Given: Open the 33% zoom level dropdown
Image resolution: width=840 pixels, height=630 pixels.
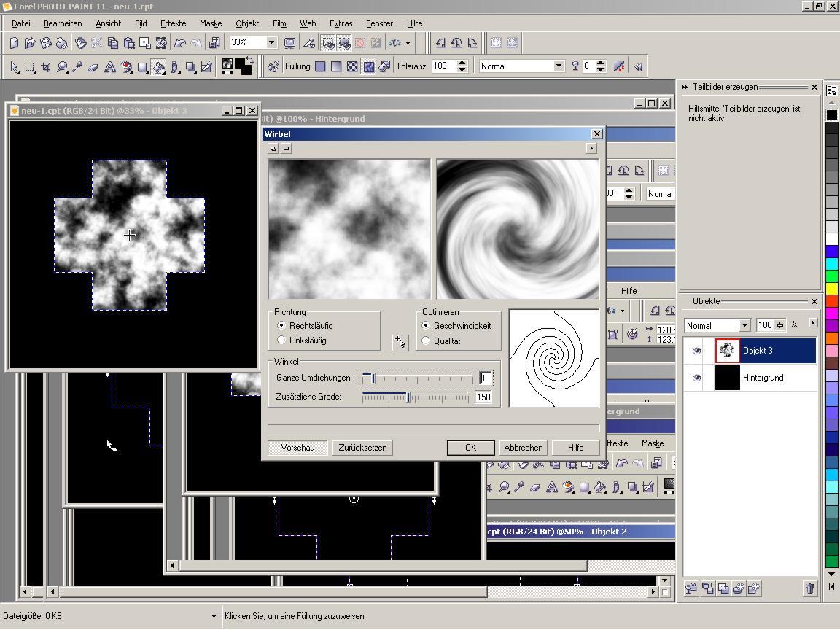Looking at the screenshot, I should [x=271, y=43].
